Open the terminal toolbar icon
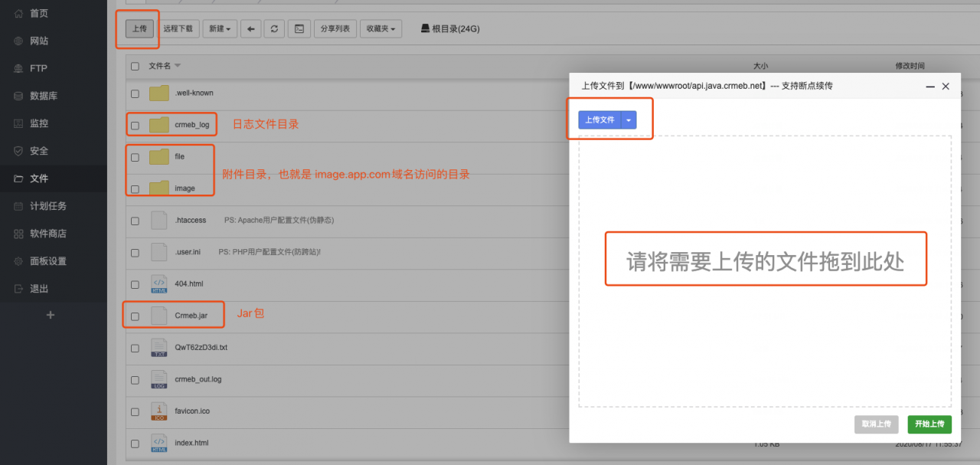980x465 pixels. coord(299,28)
